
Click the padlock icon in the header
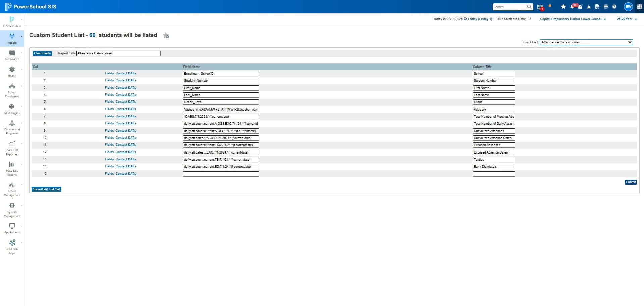[550, 6]
